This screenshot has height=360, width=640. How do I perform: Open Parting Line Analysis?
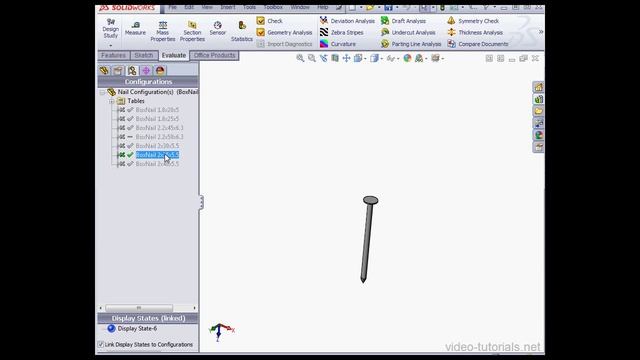pyautogui.click(x=411, y=44)
